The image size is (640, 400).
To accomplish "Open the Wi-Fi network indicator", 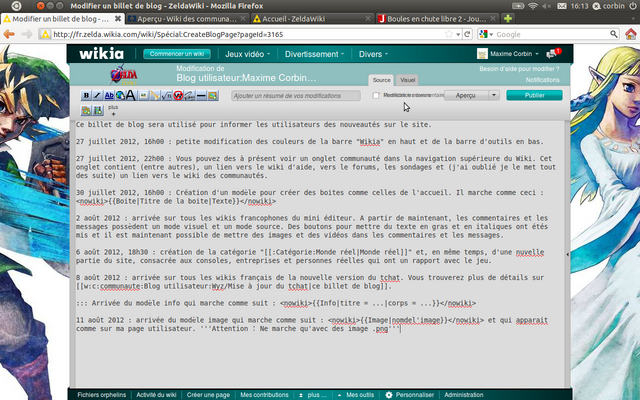I will [x=533, y=6].
